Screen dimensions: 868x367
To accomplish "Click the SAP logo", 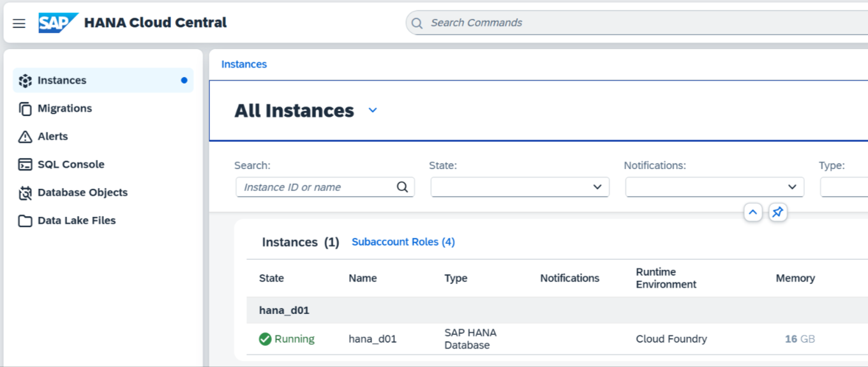I will coord(58,23).
